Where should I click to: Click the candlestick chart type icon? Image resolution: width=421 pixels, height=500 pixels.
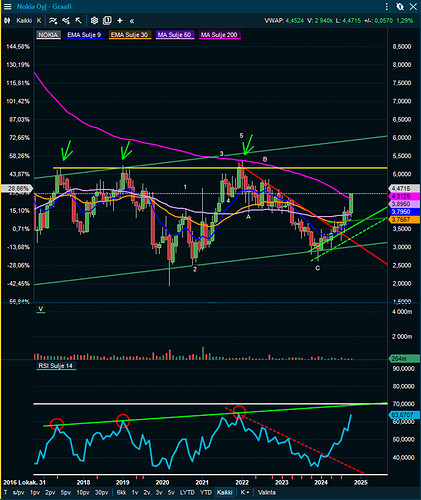pos(7,21)
